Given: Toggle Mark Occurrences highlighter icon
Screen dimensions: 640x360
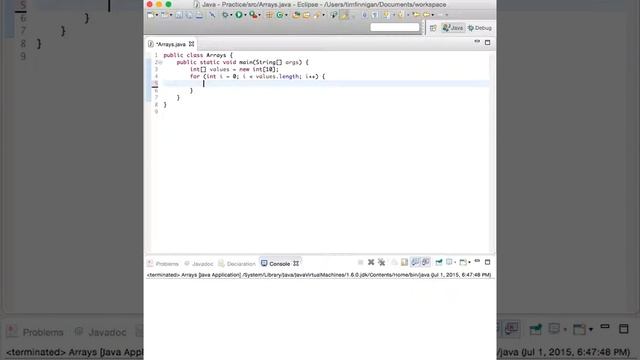Looking at the screenshot, I should click(344, 15).
